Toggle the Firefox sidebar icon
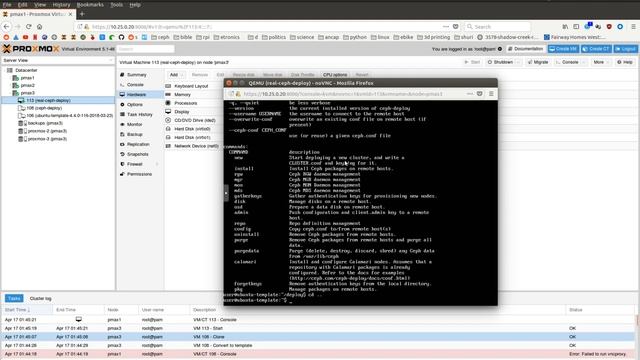The image size is (640, 360). pos(576,27)
